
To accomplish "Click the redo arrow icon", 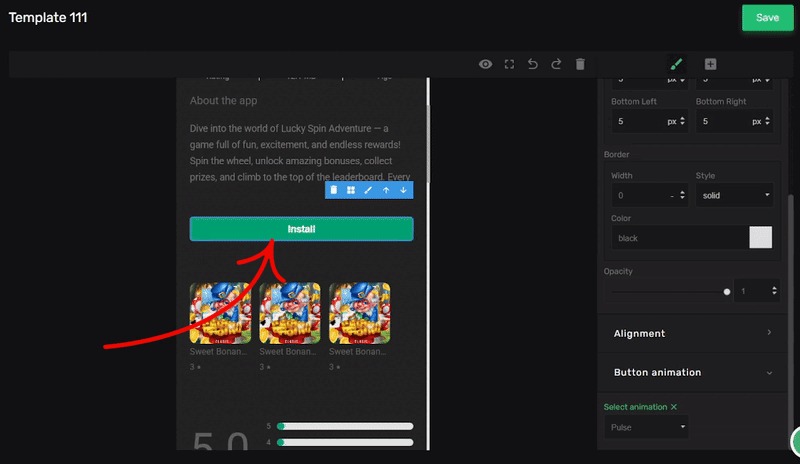I will 556,64.
